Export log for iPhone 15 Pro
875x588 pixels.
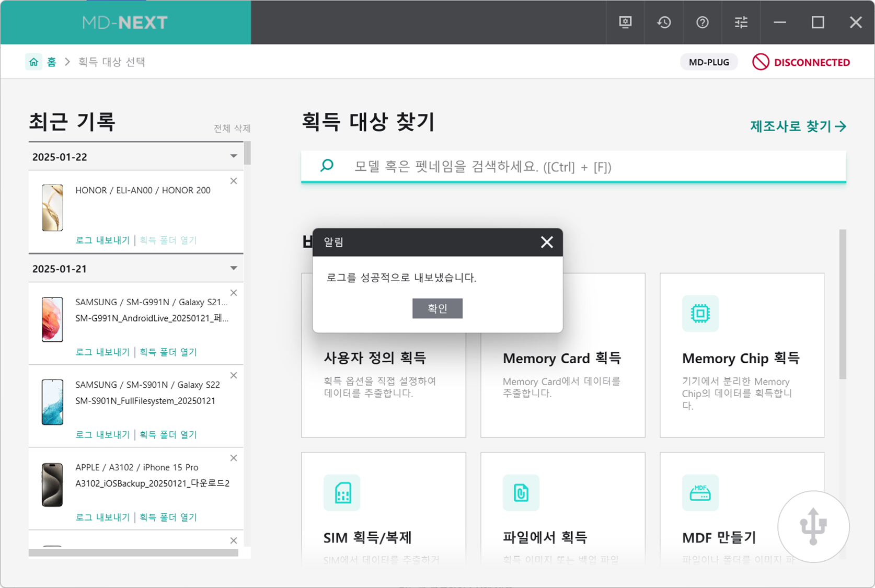pos(102,517)
